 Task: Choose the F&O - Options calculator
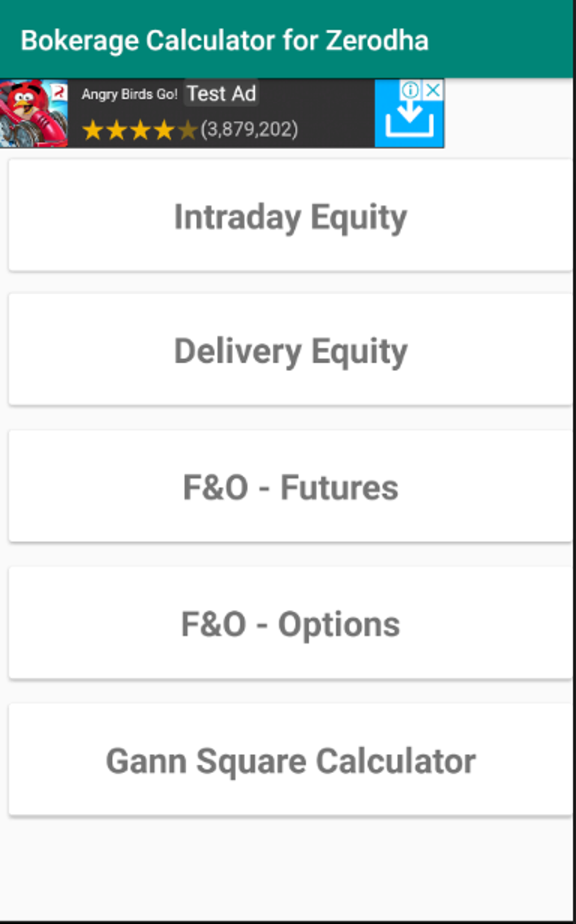290,624
